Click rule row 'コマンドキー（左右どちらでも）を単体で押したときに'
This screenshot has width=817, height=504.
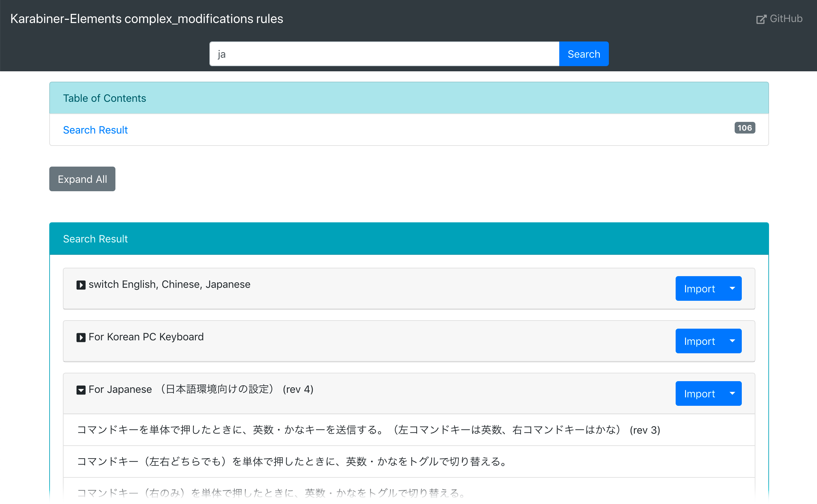tap(409, 462)
